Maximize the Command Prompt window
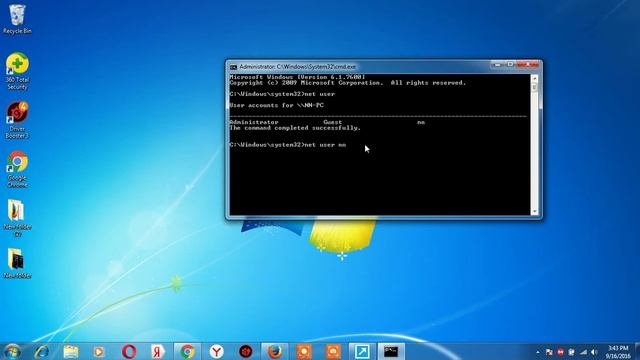This screenshot has height=360, width=640. tap(510, 64)
